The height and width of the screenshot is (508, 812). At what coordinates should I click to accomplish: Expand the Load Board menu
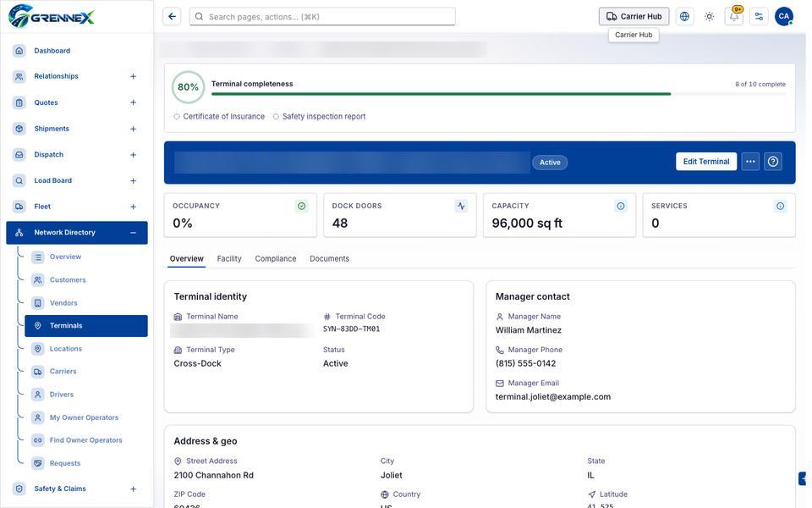(x=133, y=180)
